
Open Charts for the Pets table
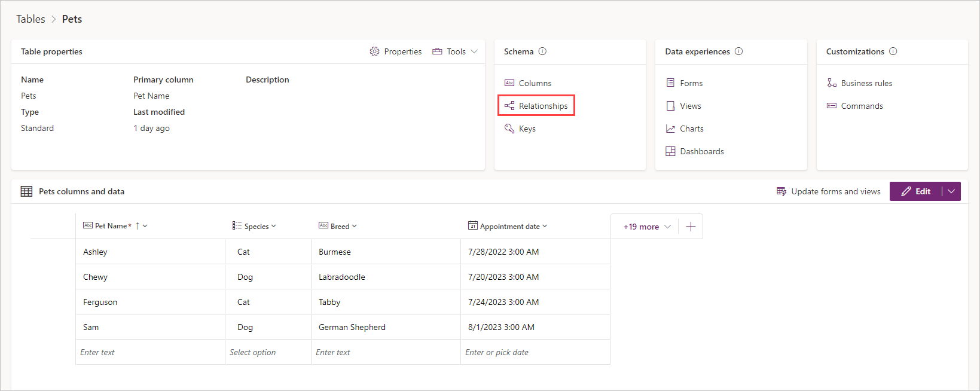coord(691,129)
